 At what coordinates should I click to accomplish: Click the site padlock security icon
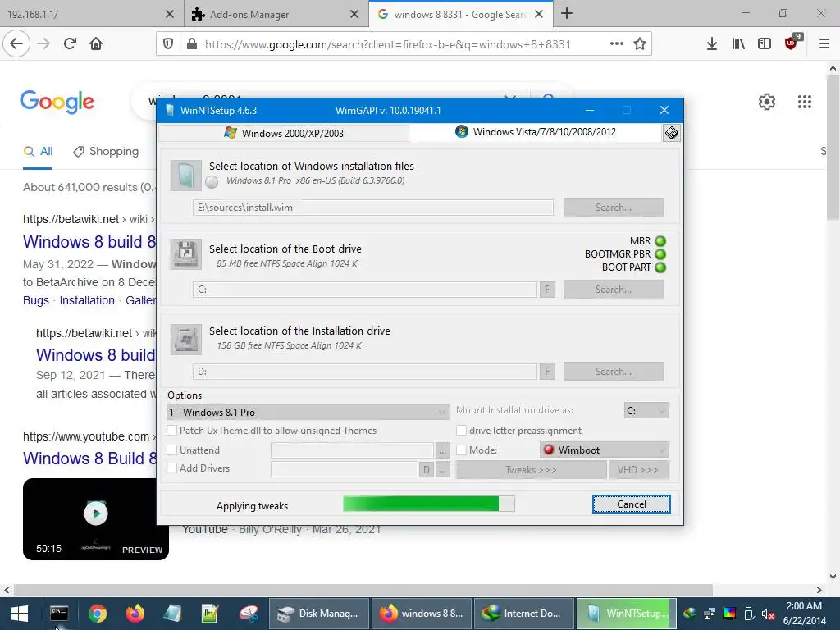tap(191, 44)
